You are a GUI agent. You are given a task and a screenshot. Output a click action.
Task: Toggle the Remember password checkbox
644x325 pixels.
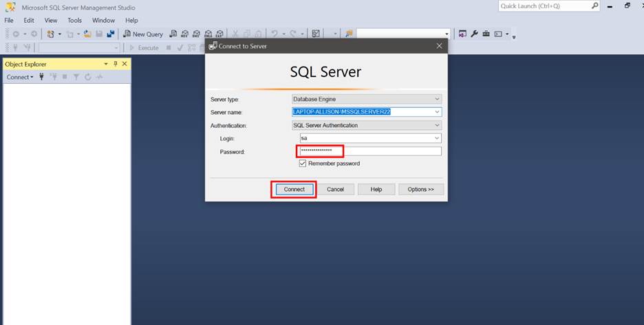click(x=303, y=164)
